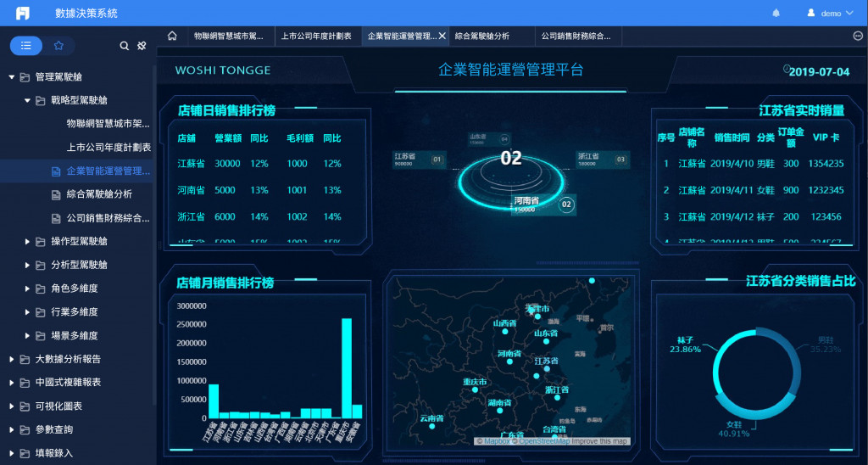The width and height of the screenshot is (868, 465).
Task: Open 上市公司年度計劃表 tree item
Action: point(108,148)
